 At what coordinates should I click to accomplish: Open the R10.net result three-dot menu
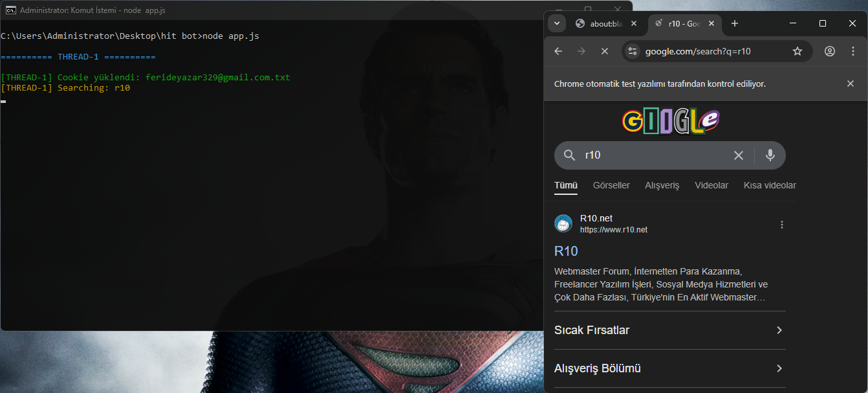point(781,225)
